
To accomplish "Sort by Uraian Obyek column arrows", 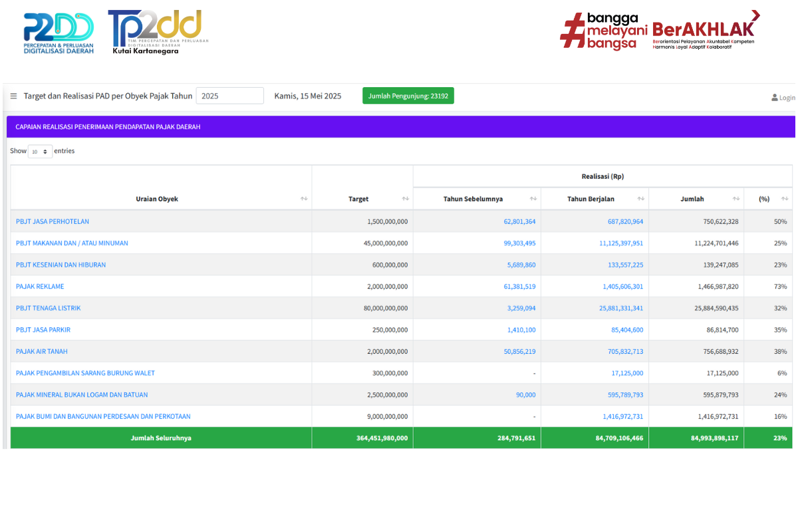I will (304, 199).
